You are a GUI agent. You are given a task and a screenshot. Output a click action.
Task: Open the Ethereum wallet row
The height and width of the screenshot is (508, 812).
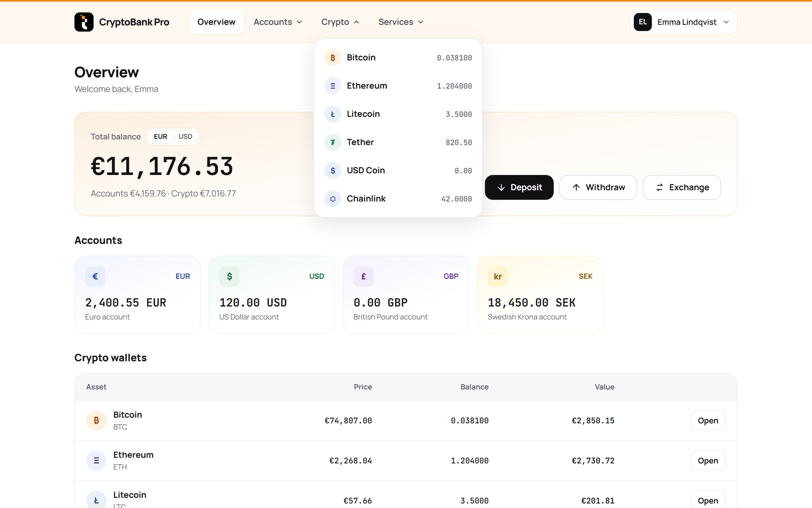point(708,460)
